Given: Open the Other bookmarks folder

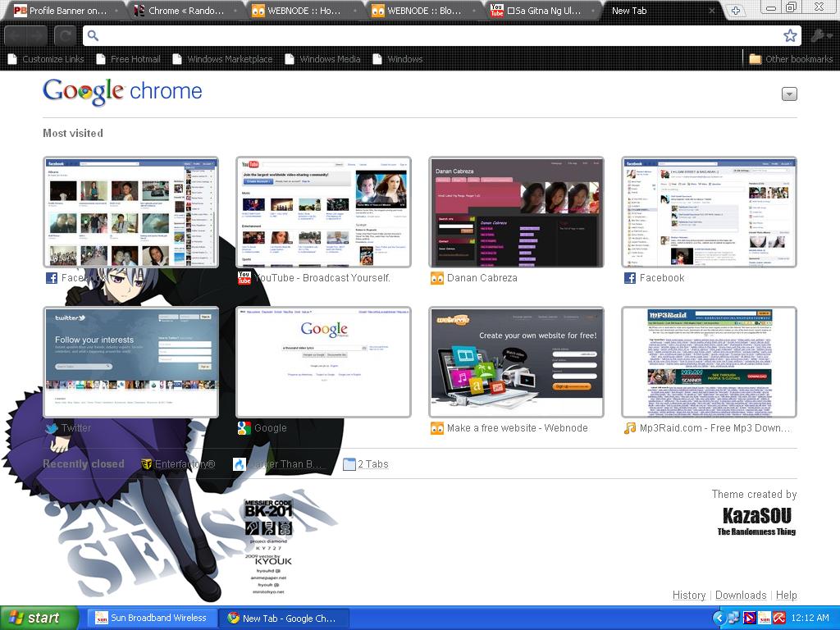Looking at the screenshot, I should tap(790, 59).
